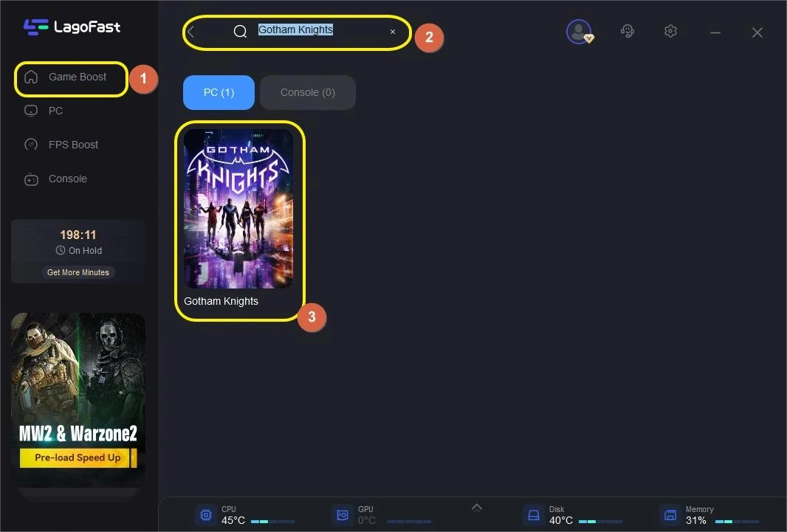Click the Gotham Knights search field
The width and height of the screenshot is (787, 532).
coord(317,32)
